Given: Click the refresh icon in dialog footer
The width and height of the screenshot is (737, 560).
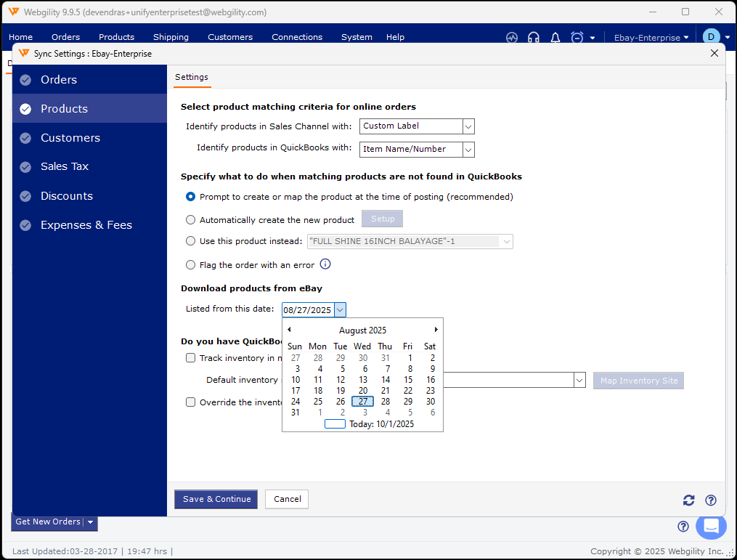Looking at the screenshot, I should [x=688, y=500].
